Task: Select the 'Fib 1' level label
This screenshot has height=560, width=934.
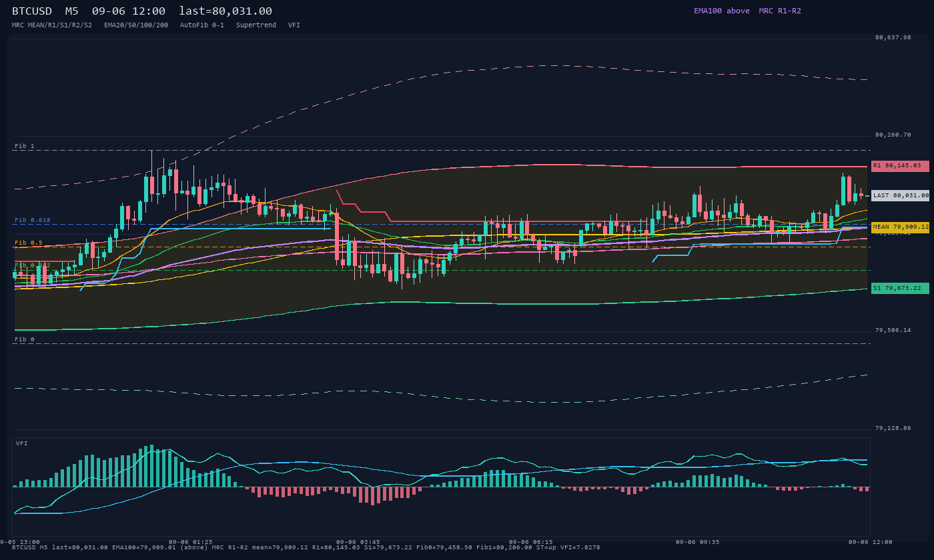Action: click(24, 146)
